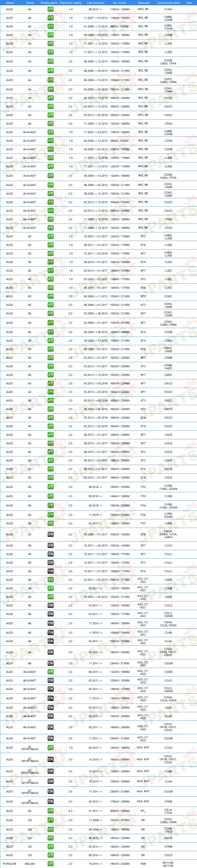Click the petrol icon in the A5 F53 CVKB row
The width and height of the screenshot is (197, 868).
(50, 496)
